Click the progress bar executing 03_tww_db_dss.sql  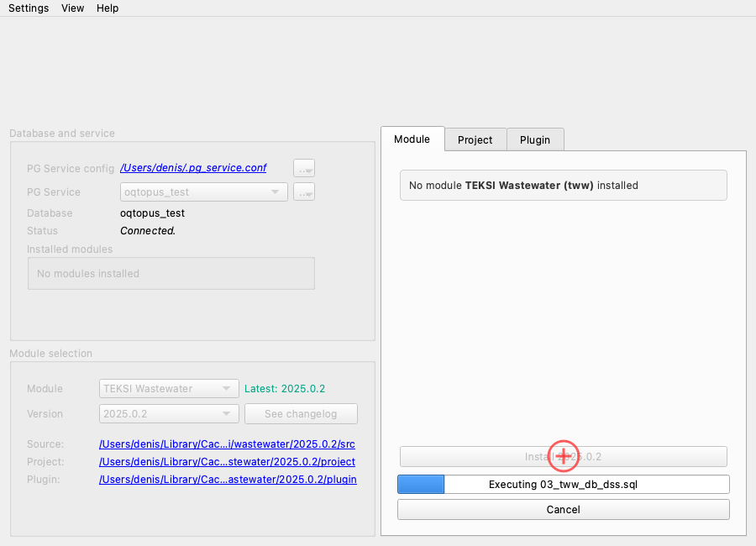point(563,485)
